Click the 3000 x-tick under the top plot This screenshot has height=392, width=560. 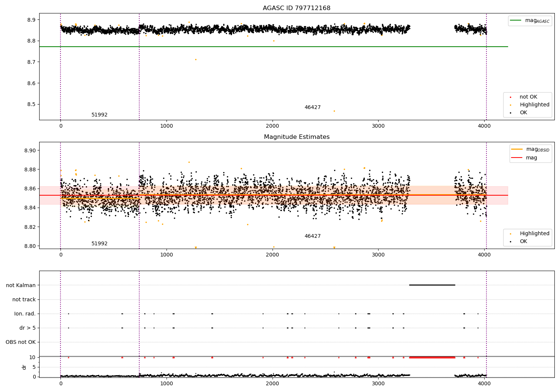click(x=378, y=126)
